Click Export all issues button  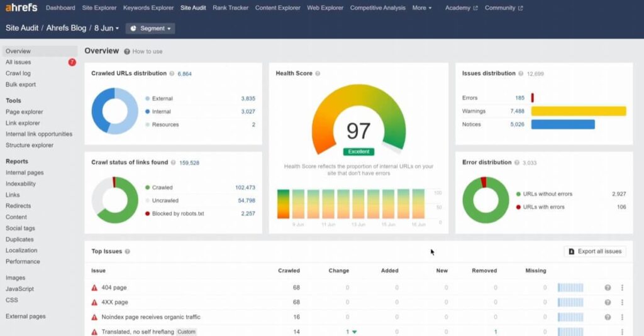[595, 251]
